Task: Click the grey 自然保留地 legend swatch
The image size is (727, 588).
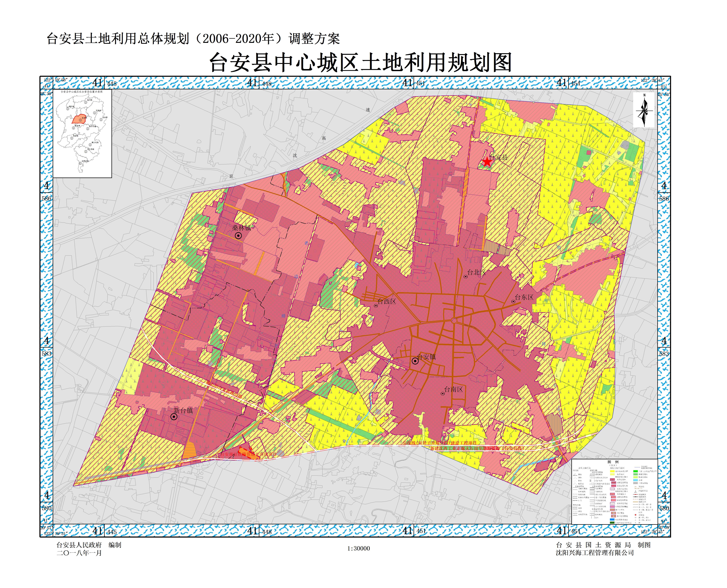Action: (636, 483)
